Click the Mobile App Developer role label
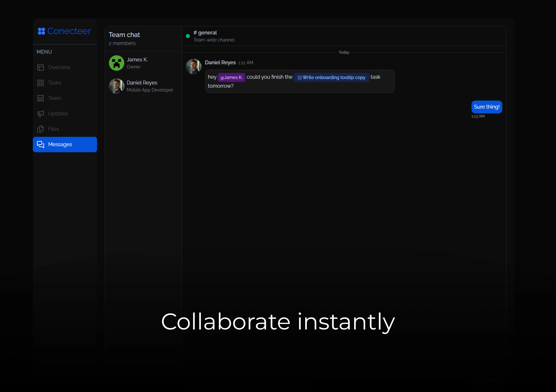556x392 pixels. tap(150, 90)
